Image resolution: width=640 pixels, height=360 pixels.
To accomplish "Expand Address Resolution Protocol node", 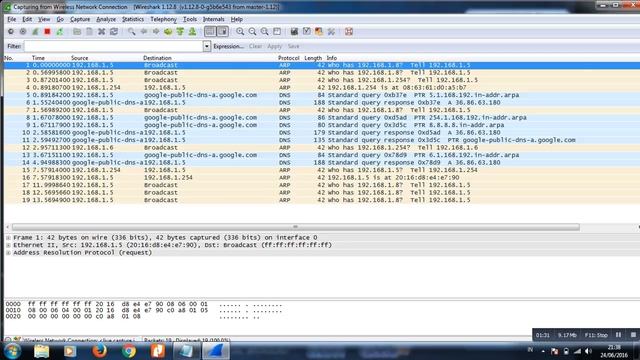I will pyautogui.click(x=8, y=253).
